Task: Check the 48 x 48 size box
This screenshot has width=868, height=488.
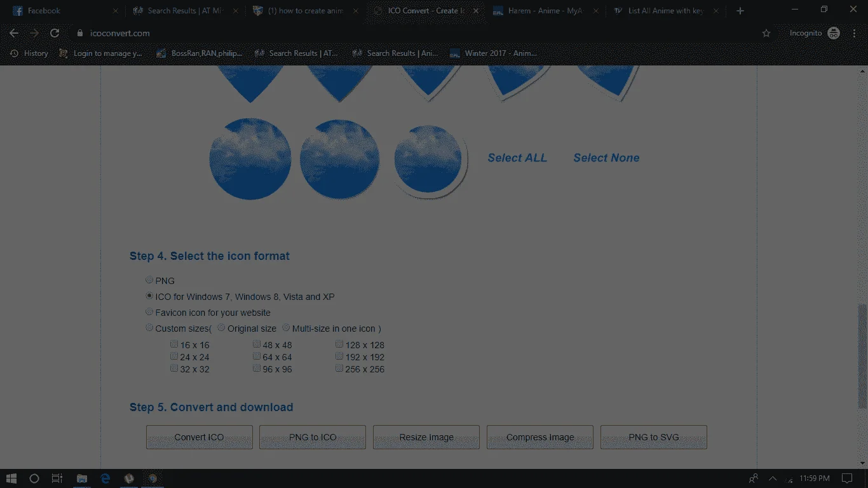Action: coord(257,344)
